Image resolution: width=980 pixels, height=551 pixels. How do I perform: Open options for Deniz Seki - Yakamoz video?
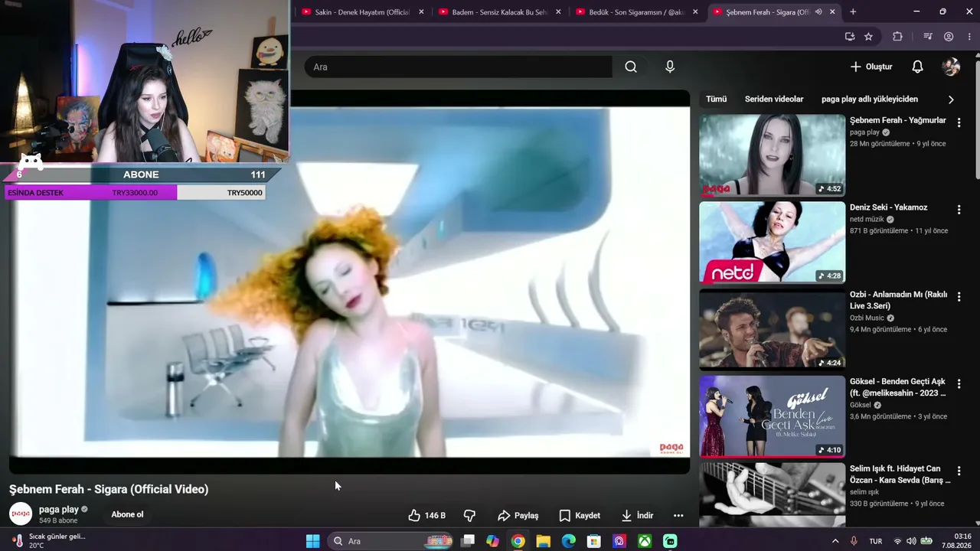point(959,210)
